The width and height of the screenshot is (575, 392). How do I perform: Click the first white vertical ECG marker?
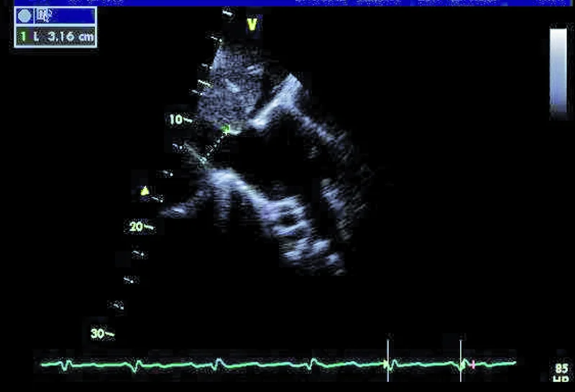click(388, 360)
